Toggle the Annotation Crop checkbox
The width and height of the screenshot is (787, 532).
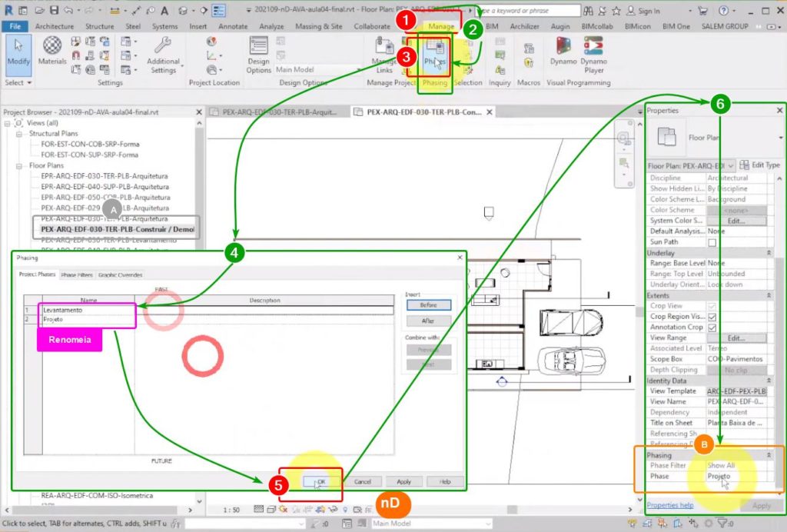pos(712,328)
